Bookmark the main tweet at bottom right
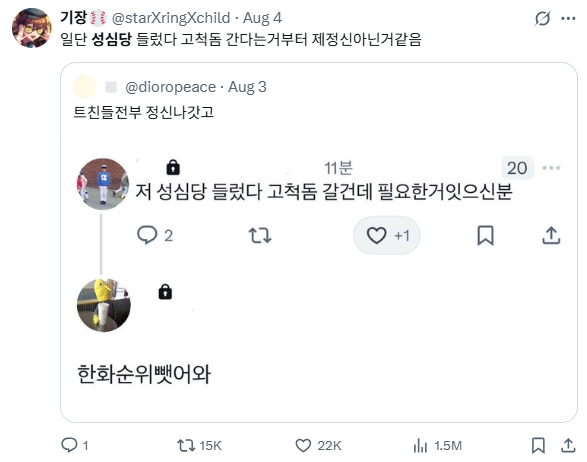This screenshot has height=462, width=587. click(538, 446)
